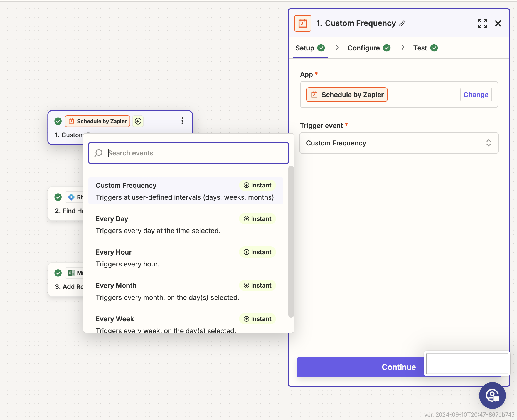Click the Instant badge on Every Day

tap(257, 219)
